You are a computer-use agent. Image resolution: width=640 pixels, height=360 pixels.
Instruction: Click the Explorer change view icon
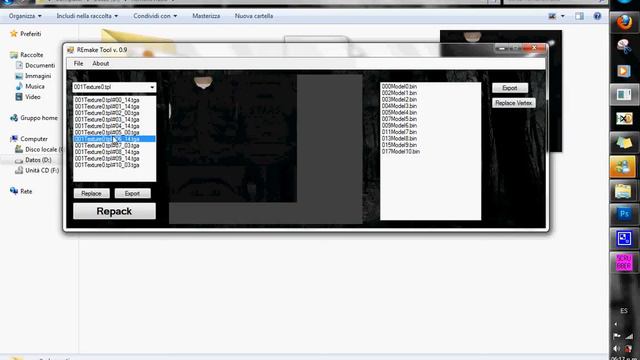[x=552, y=16]
